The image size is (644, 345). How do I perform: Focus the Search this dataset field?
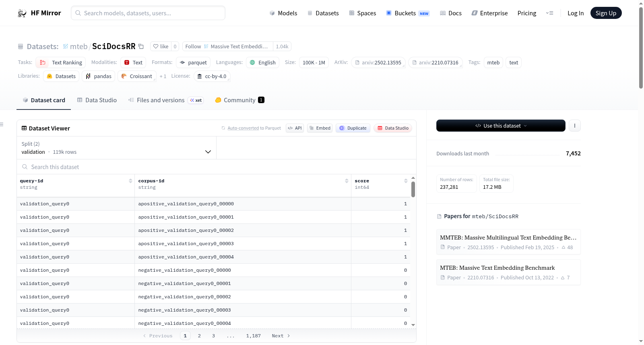tap(217, 167)
